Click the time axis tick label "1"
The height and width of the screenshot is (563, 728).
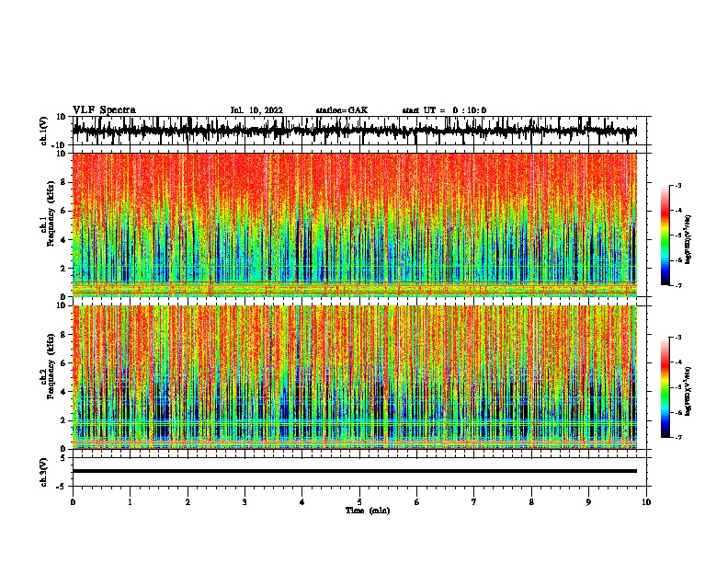tap(130, 502)
